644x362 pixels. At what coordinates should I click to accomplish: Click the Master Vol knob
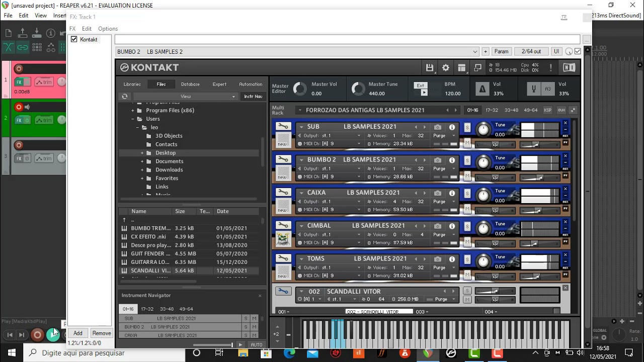click(300, 89)
